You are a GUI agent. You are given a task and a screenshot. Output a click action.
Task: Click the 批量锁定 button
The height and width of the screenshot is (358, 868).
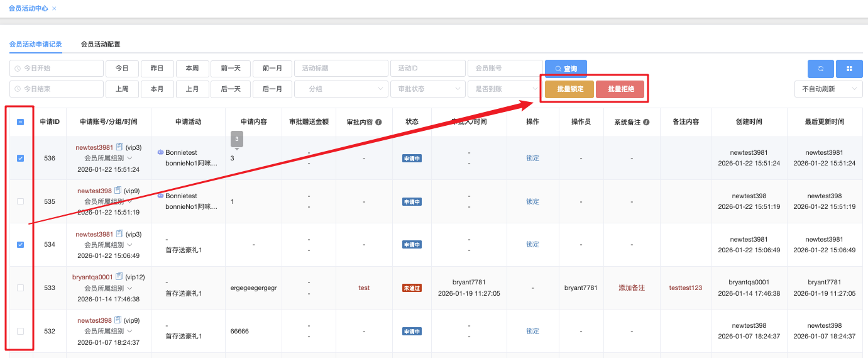point(569,89)
